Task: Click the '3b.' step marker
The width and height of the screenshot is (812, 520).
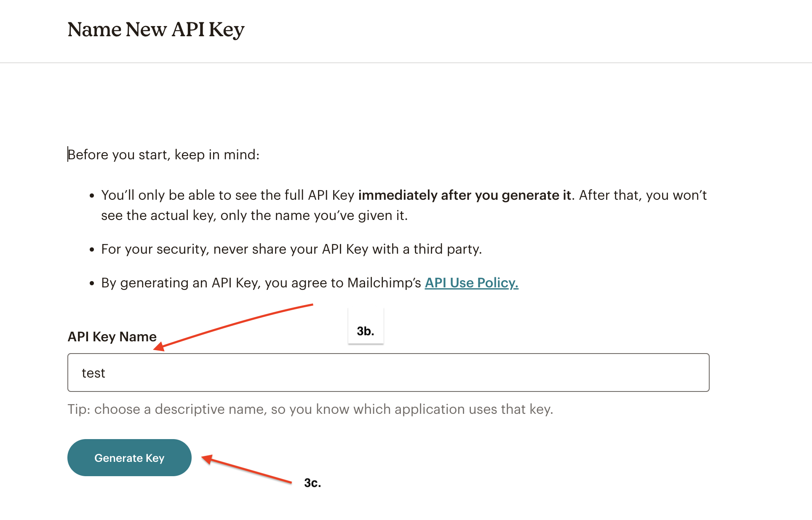Action: pyautogui.click(x=365, y=331)
